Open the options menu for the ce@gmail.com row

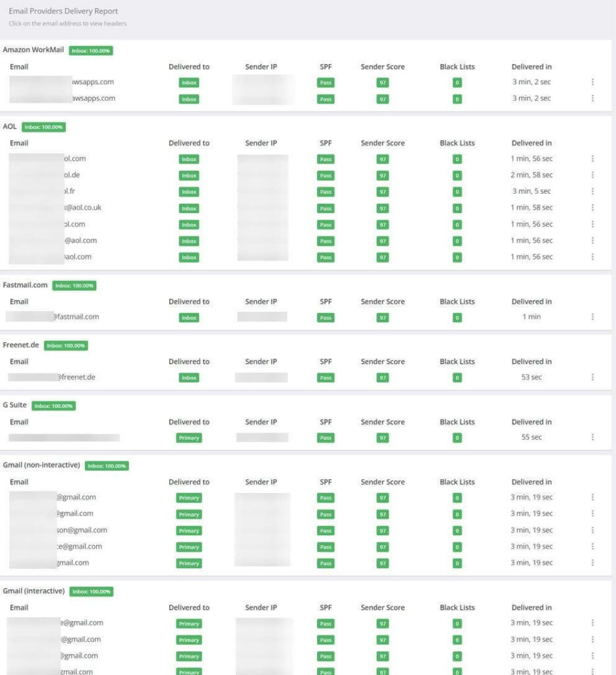pyautogui.click(x=592, y=546)
